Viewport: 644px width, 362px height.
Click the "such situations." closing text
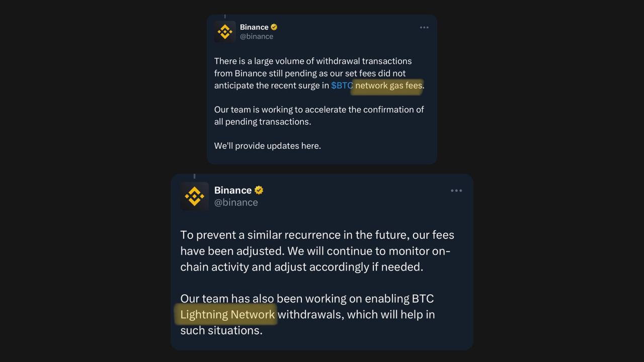(221, 330)
